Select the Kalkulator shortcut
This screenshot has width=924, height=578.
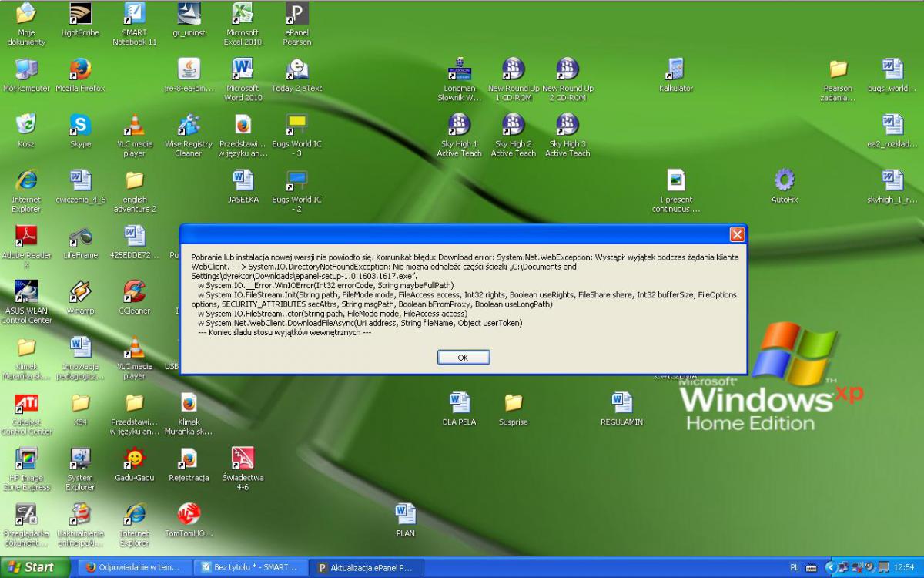(676, 76)
